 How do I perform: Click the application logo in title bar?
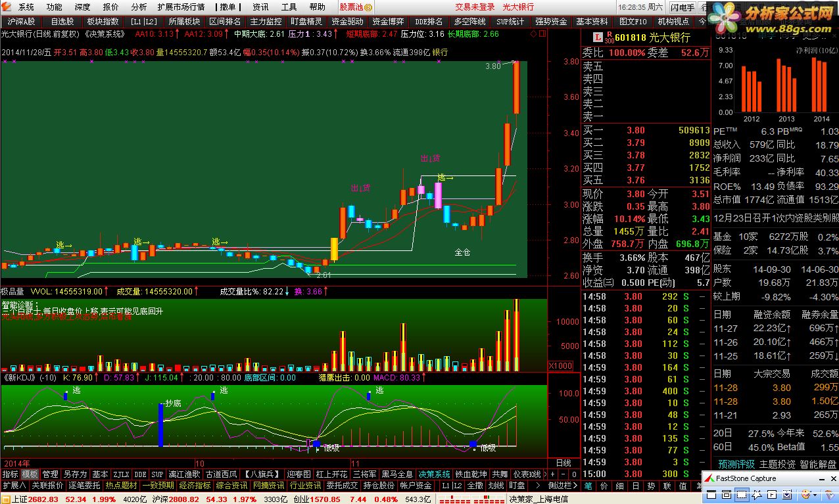pos(7,7)
